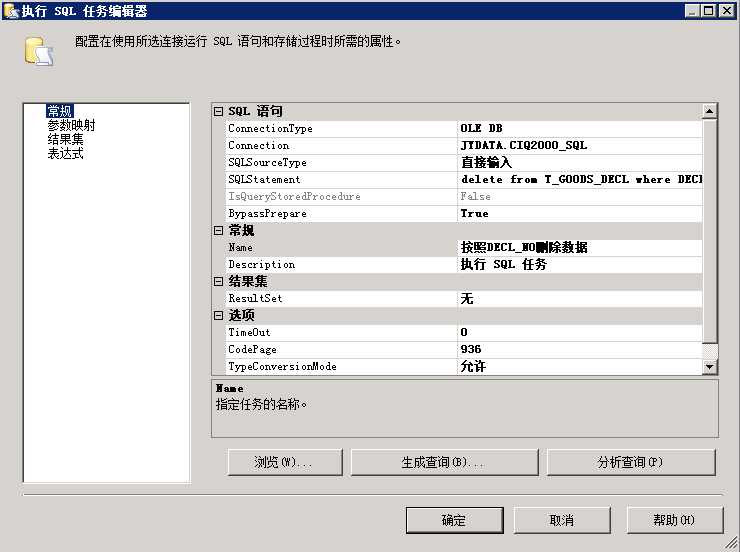The image size is (740, 552).
Task: Collapse the SQL 语句 category
Action: [x=218, y=111]
